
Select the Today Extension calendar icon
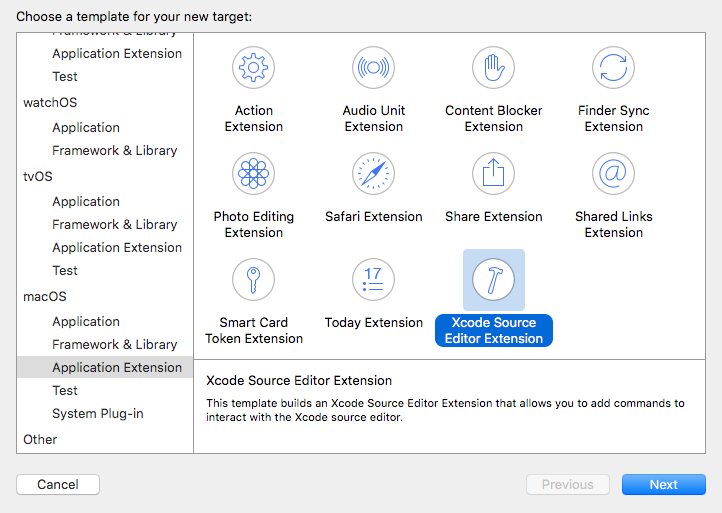tap(373, 280)
